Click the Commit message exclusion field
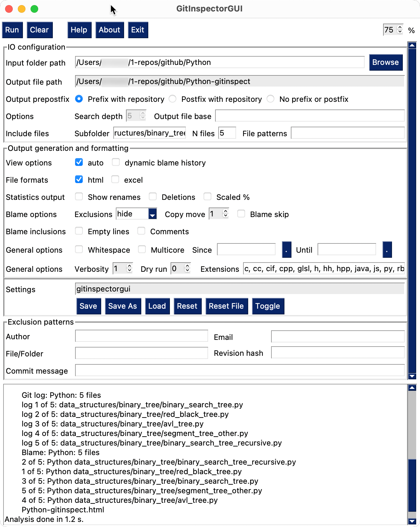 click(x=240, y=370)
